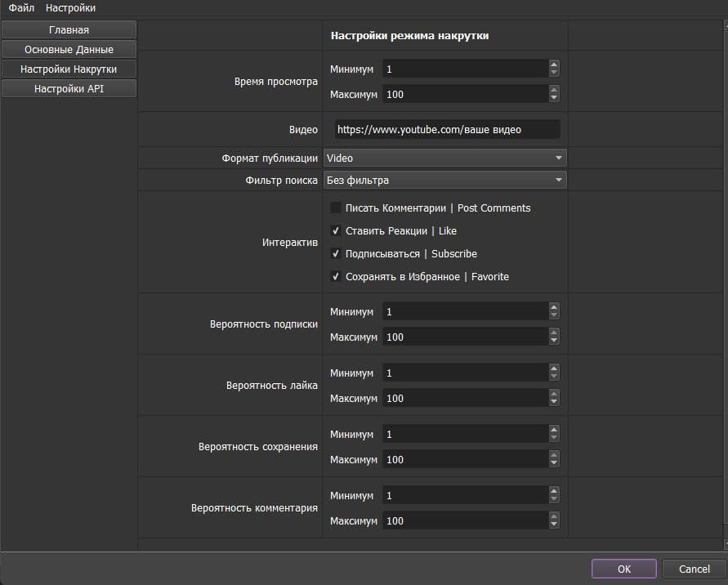Switch to the Главная section
Screen dimensions: 728x585
click(x=69, y=30)
